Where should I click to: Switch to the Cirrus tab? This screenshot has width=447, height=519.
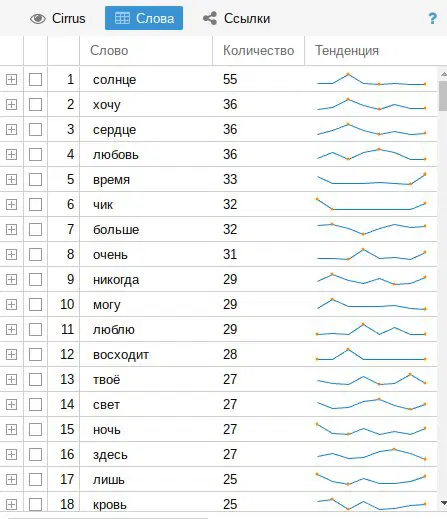pos(58,18)
